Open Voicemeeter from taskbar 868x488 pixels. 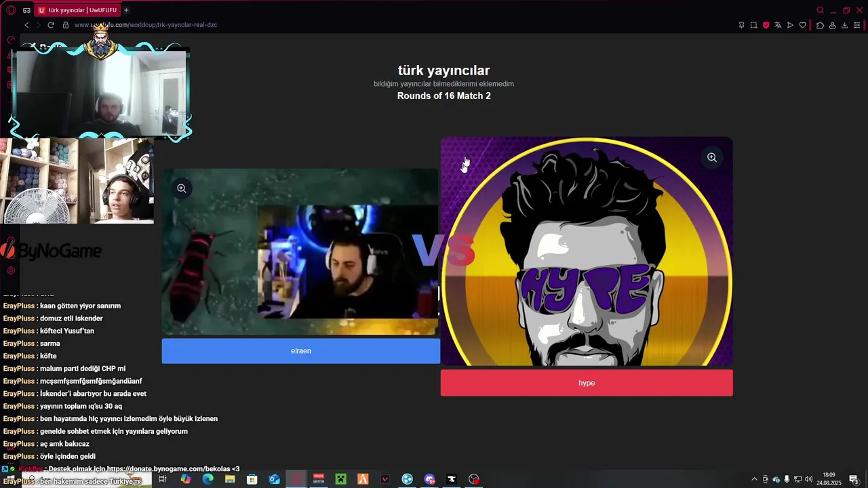319,479
